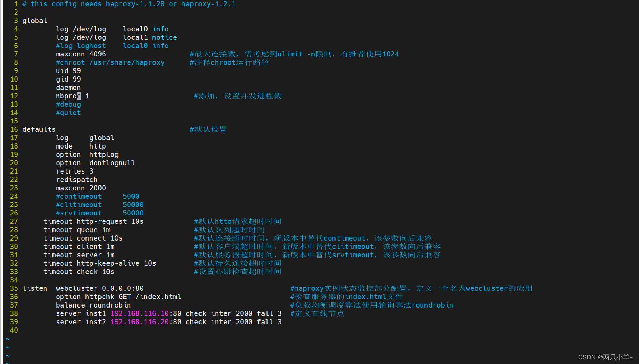
Task: Click 'timeout queue 1m' line
Action: coord(77,230)
